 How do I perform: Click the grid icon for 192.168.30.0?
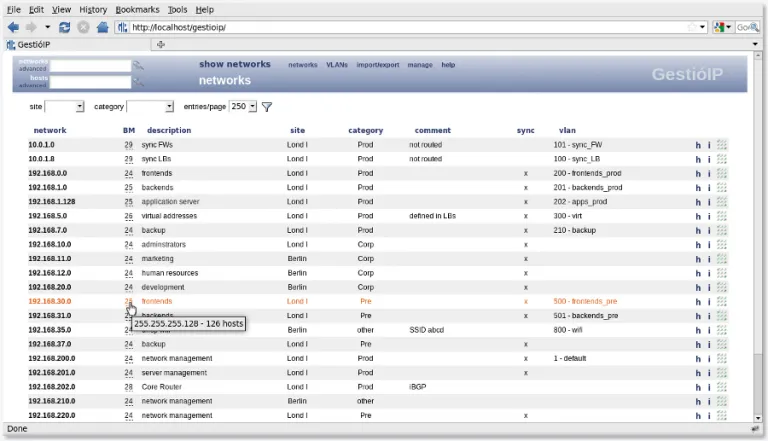click(x=721, y=301)
